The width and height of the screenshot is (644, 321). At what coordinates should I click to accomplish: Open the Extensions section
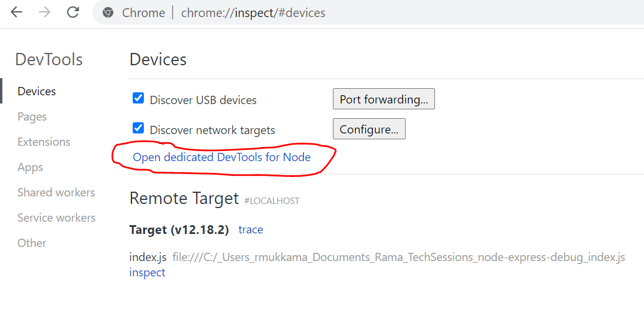tap(44, 142)
